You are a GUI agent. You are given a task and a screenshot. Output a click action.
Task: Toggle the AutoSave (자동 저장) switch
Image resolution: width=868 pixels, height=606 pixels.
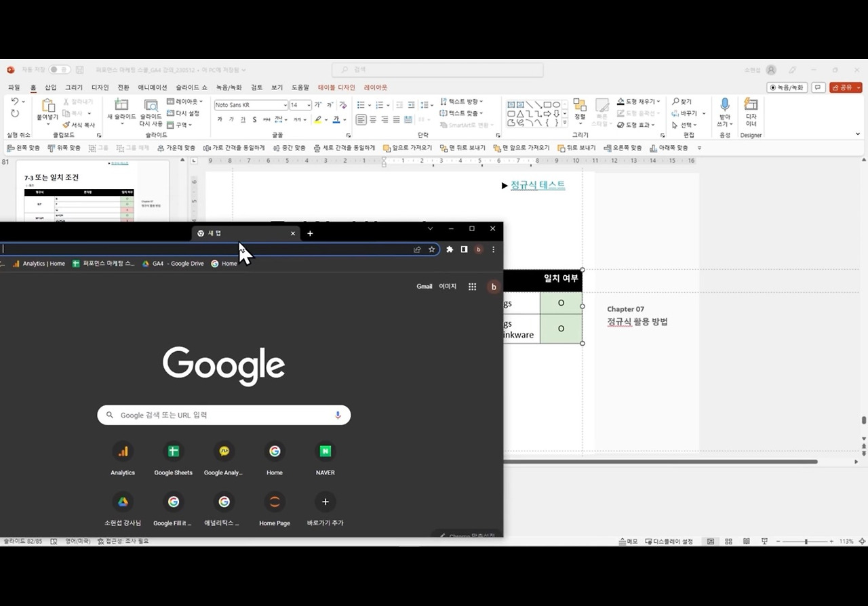tap(60, 70)
